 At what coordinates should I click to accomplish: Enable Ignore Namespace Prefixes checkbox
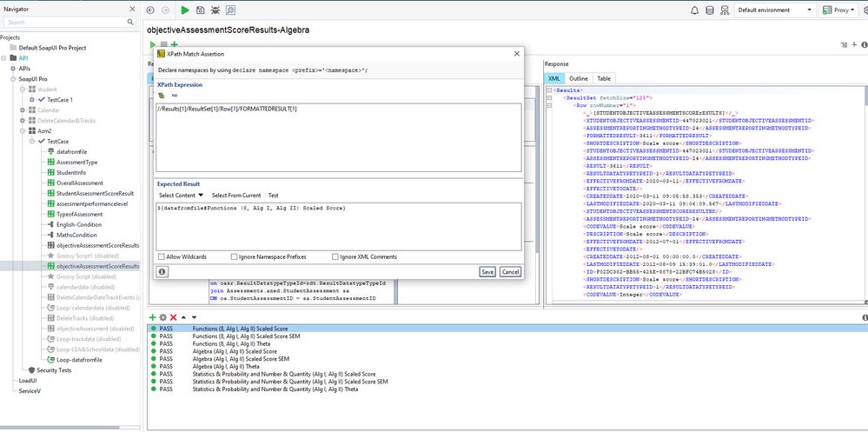click(x=235, y=257)
